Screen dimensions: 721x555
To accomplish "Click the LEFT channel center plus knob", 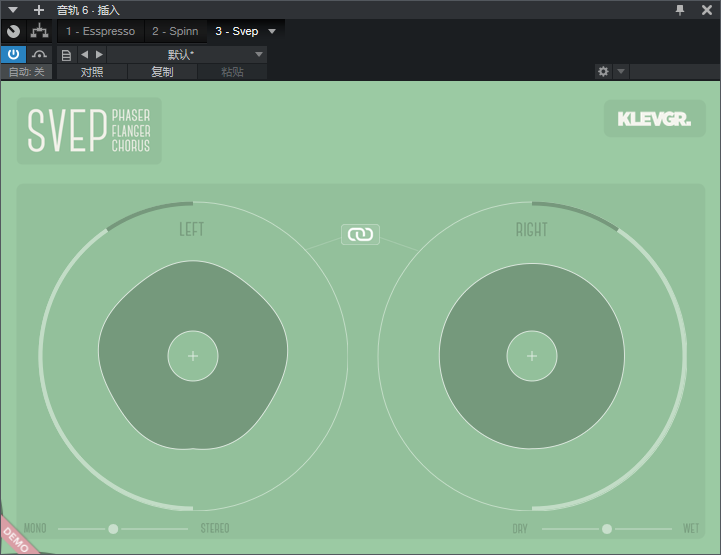I will [x=193, y=356].
